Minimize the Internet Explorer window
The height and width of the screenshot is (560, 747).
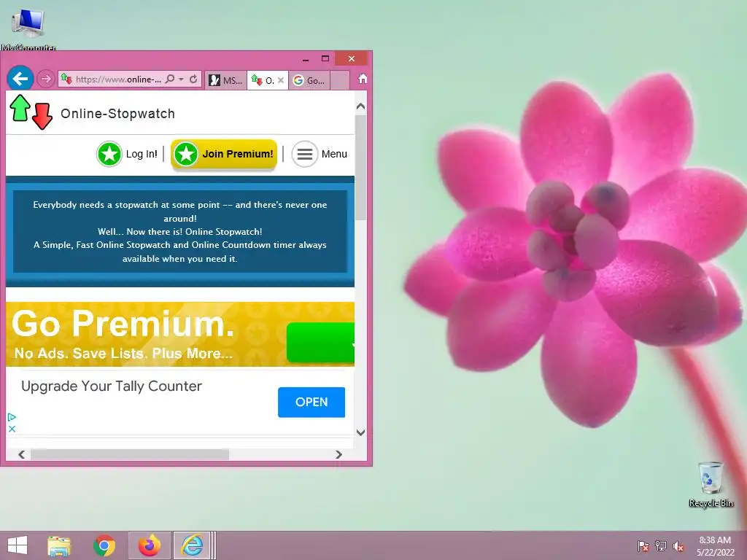click(306, 58)
